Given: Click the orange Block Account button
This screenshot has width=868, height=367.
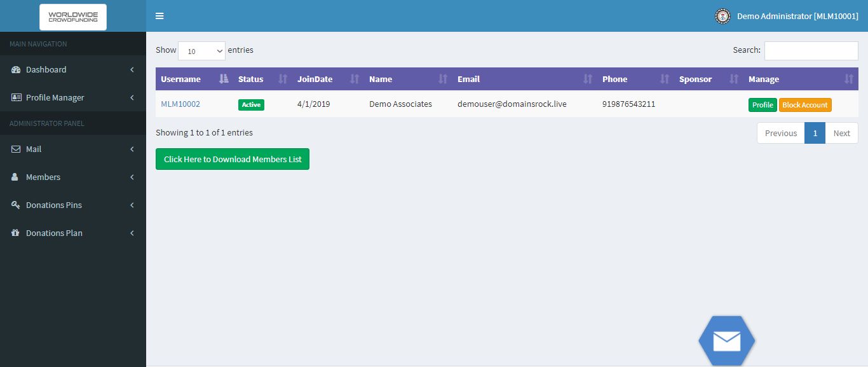Looking at the screenshot, I should point(805,105).
